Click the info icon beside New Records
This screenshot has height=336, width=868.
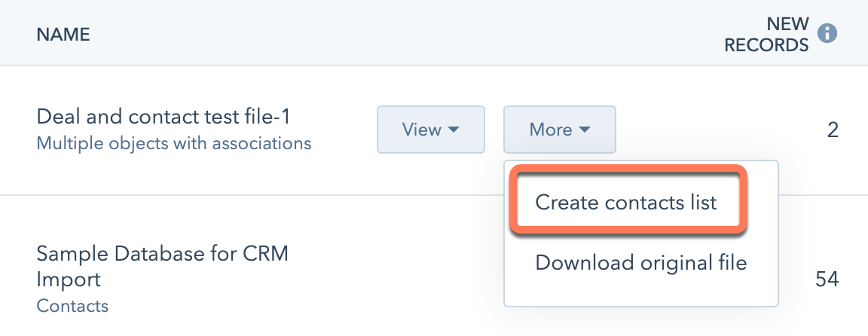click(827, 34)
